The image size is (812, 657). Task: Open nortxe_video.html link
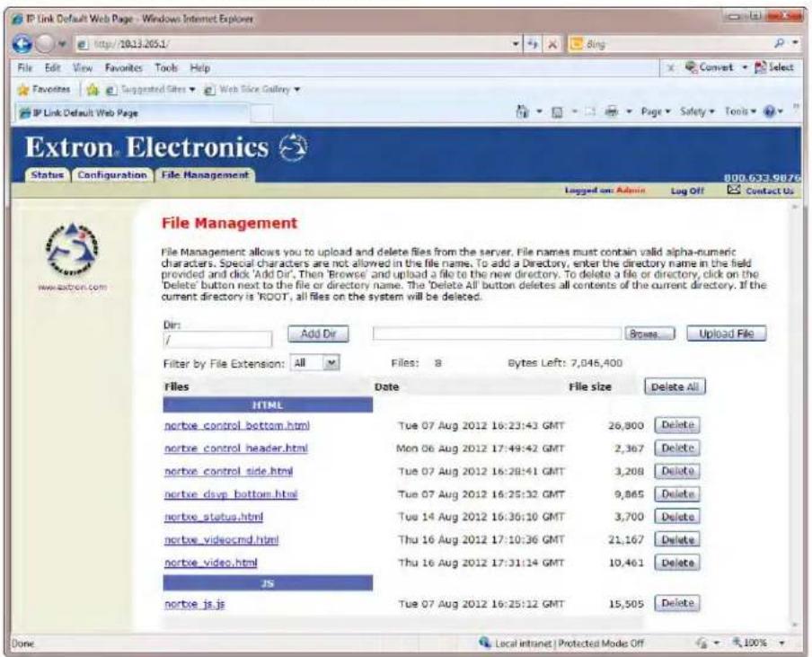click(x=211, y=563)
